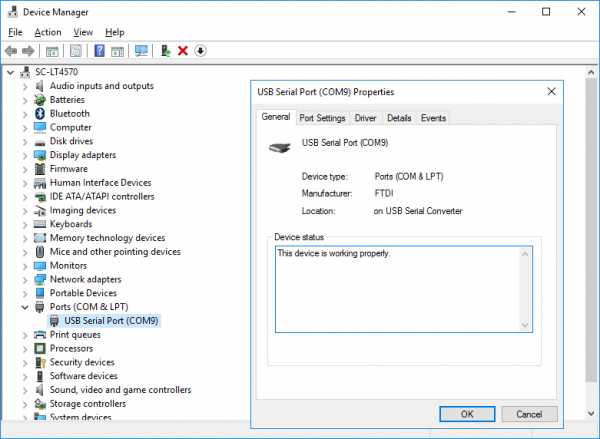600x439 pixels.
Task: Click Device Manager tree scroll down arrow
Action: pyautogui.click(x=591, y=413)
